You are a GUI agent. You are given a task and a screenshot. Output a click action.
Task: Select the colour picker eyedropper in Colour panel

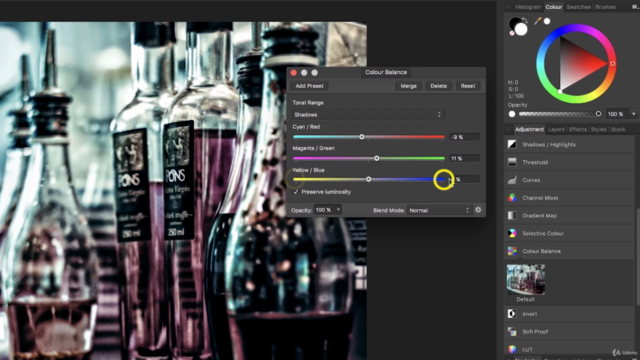(538, 21)
